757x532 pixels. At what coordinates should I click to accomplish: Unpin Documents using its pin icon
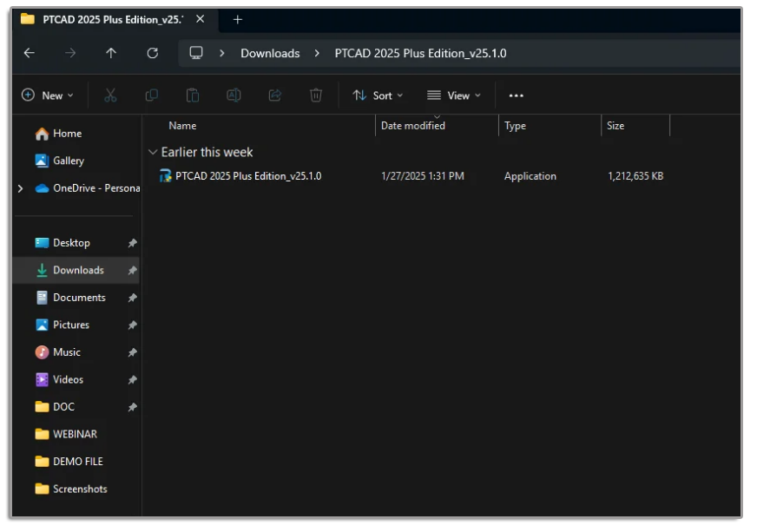point(132,299)
